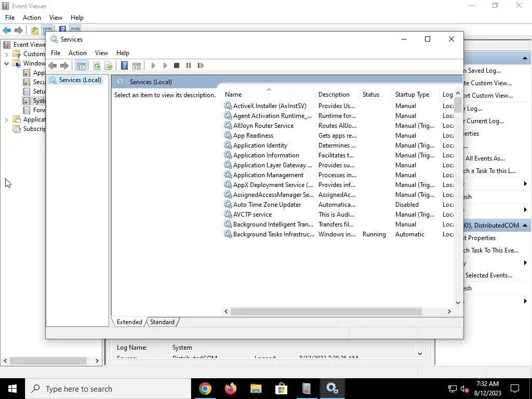The width and height of the screenshot is (532, 399).
Task: Click Show/Hide Action Pane icon in Services
Action: point(137,65)
